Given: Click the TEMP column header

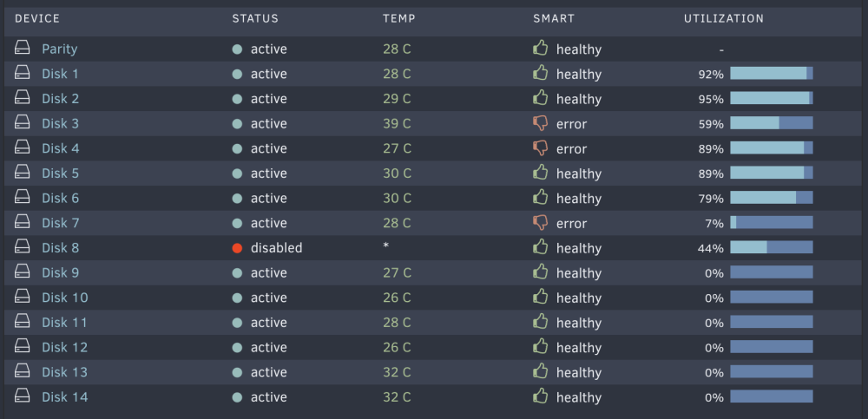Looking at the screenshot, I should pyautogui.click(x=399, y=18).
